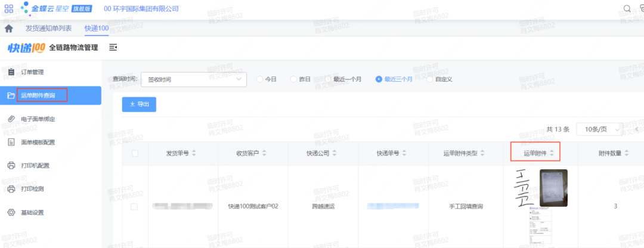
Task: Tick the select-all header checkbox
Action: pos(135,154)
